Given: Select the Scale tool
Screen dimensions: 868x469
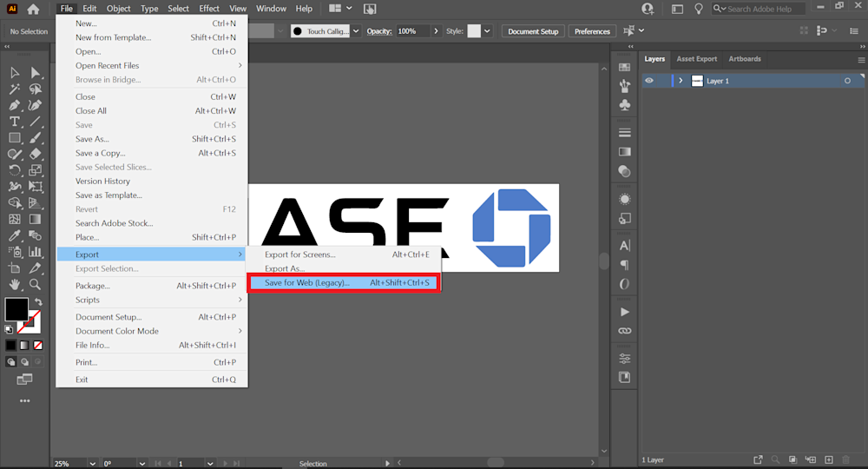Looking at the screenshot, I should 36,170.
